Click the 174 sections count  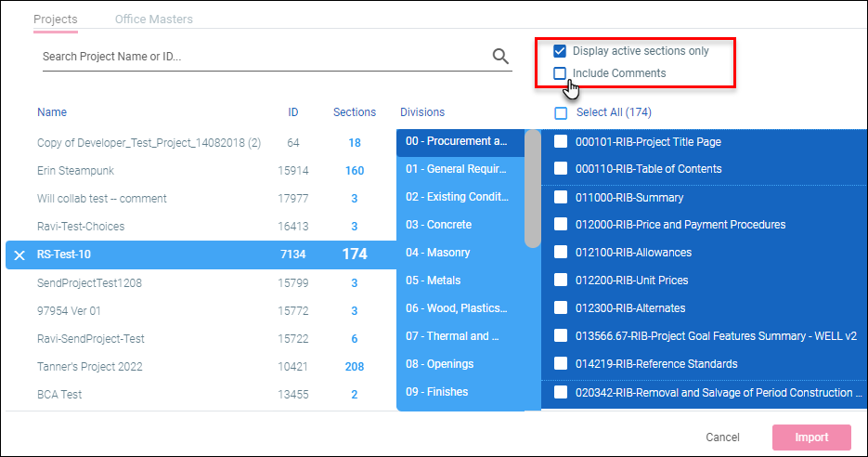(355, 255)
